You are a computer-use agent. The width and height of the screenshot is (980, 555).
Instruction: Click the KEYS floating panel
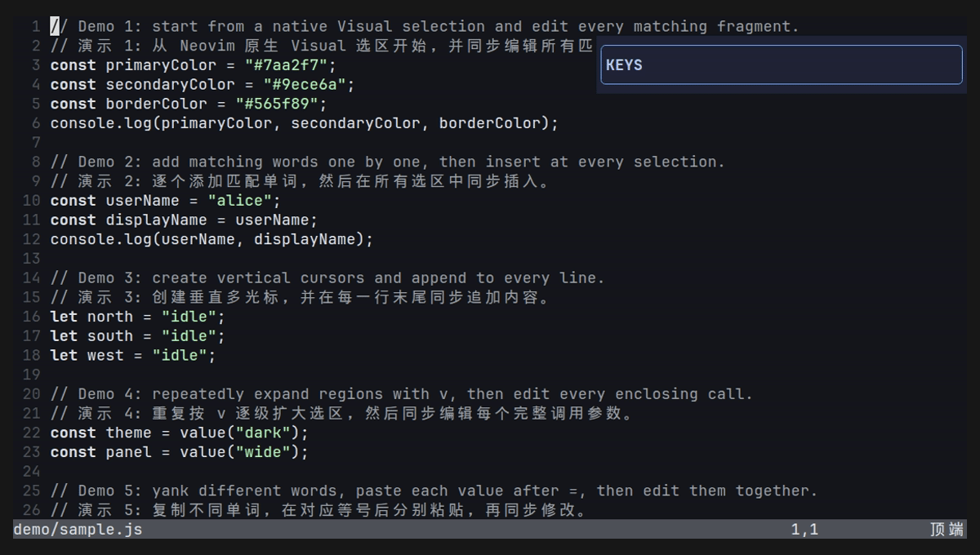pyautogui.click(x=782, y=64)
